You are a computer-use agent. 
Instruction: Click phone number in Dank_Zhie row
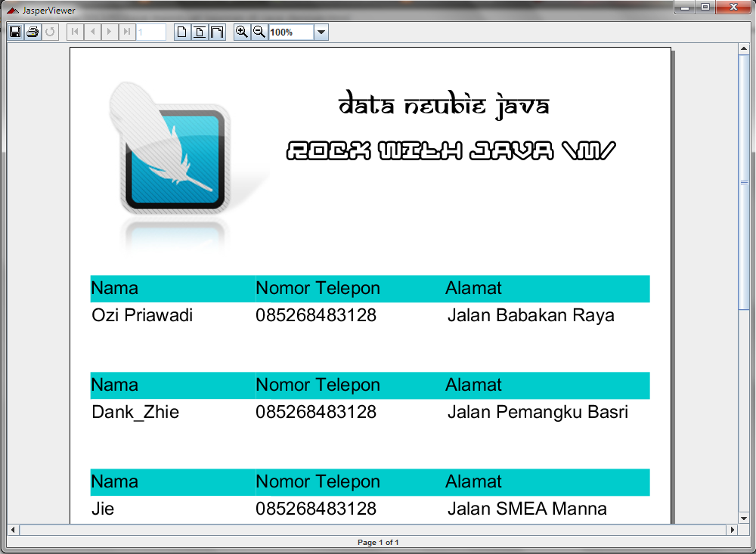pyautogui.click(x=316, y=412)
